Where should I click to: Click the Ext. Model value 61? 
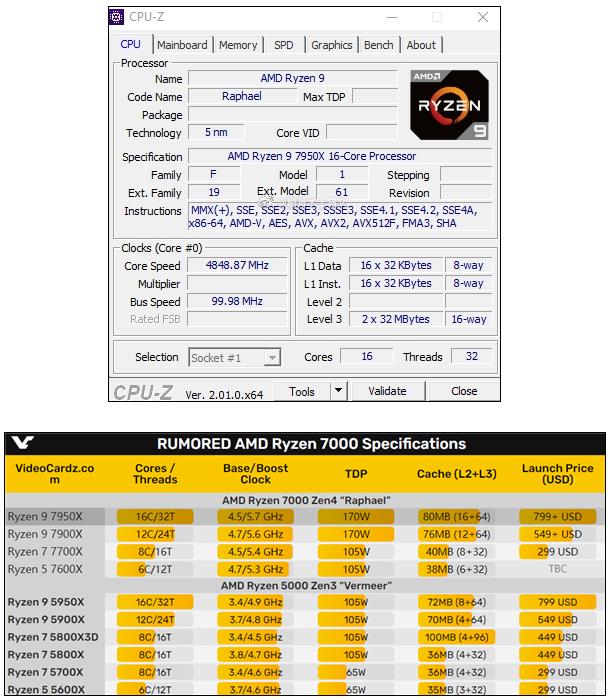[x=342, y=192]
